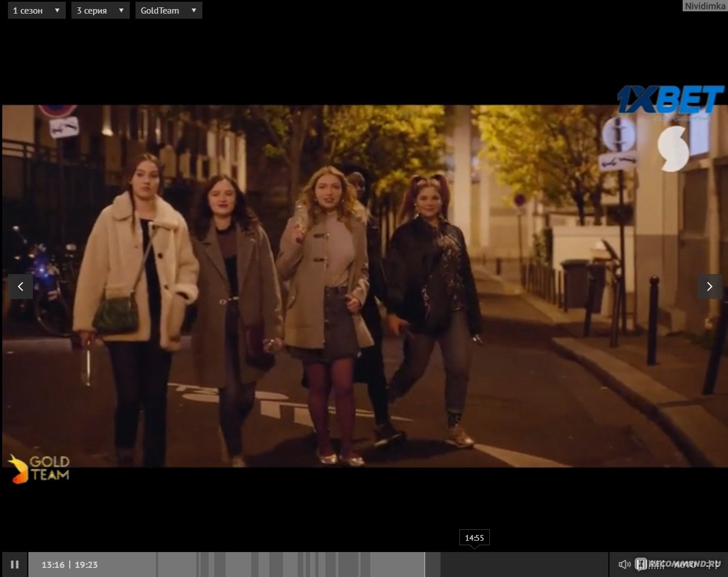Go to next episode with right arrow
The height and width of the screenshot is (577, 728).
[709, 287]
